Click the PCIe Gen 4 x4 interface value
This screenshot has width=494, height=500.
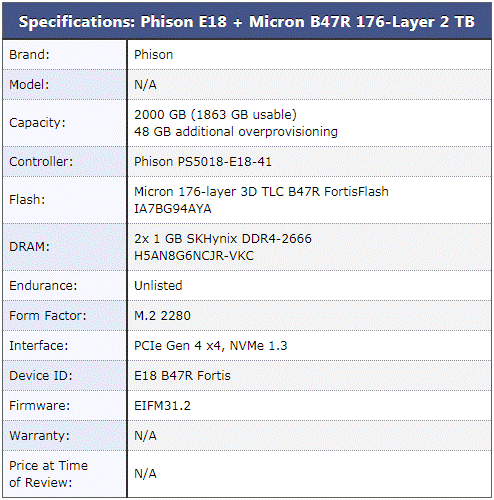pyautogui.click(x=211, y=346)
